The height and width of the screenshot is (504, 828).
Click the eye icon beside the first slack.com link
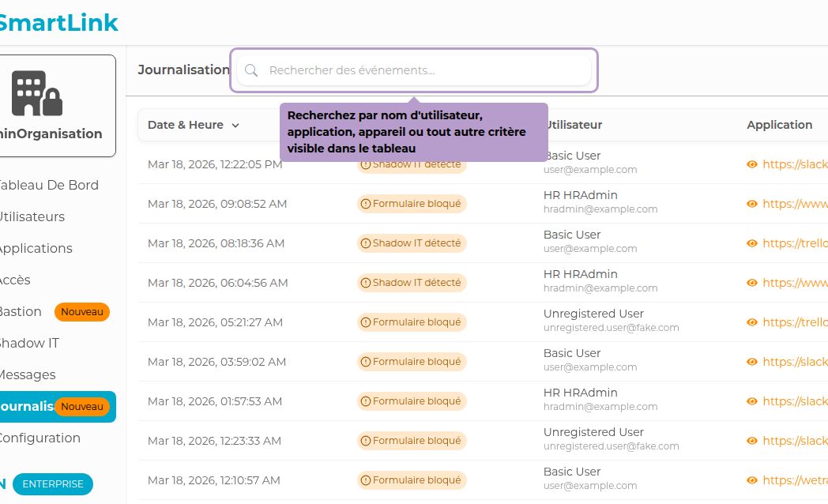tap(751, 164)
